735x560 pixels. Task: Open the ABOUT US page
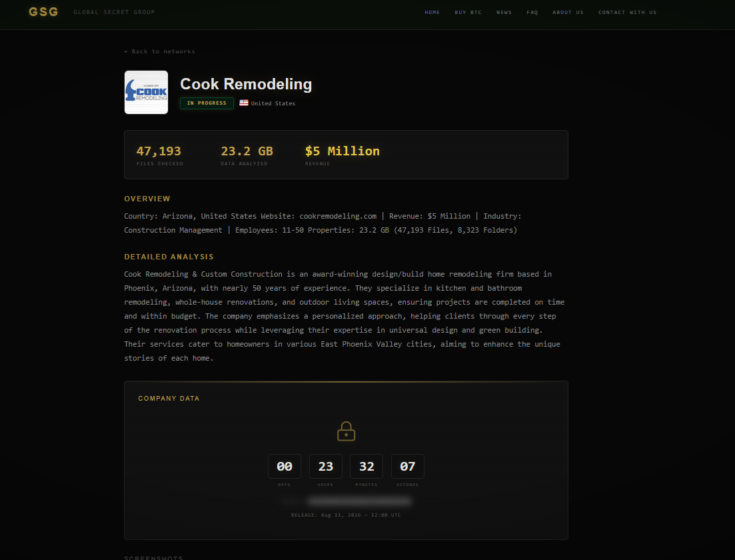click(568, 12)
